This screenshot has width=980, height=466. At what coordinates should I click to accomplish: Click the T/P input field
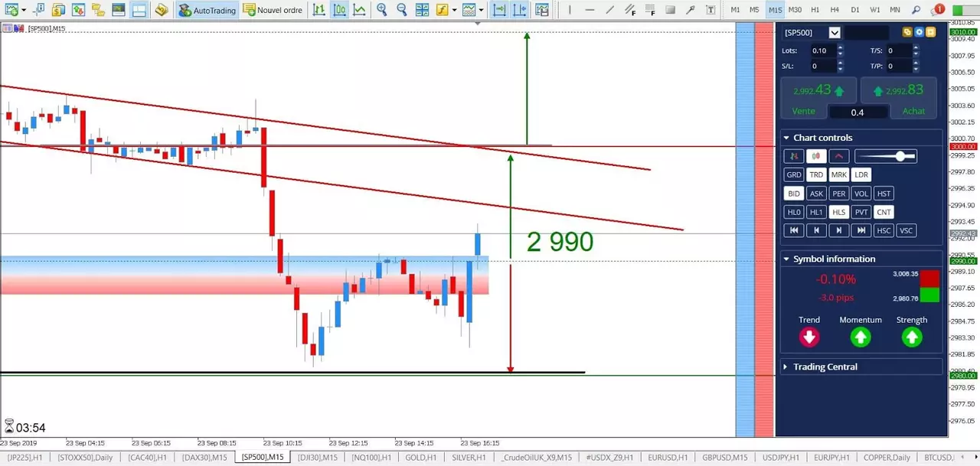(x=899, y=66)
